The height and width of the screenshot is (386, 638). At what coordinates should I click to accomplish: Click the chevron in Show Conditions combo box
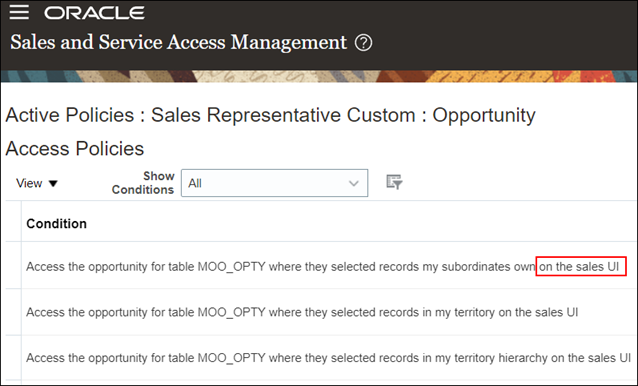354,183
